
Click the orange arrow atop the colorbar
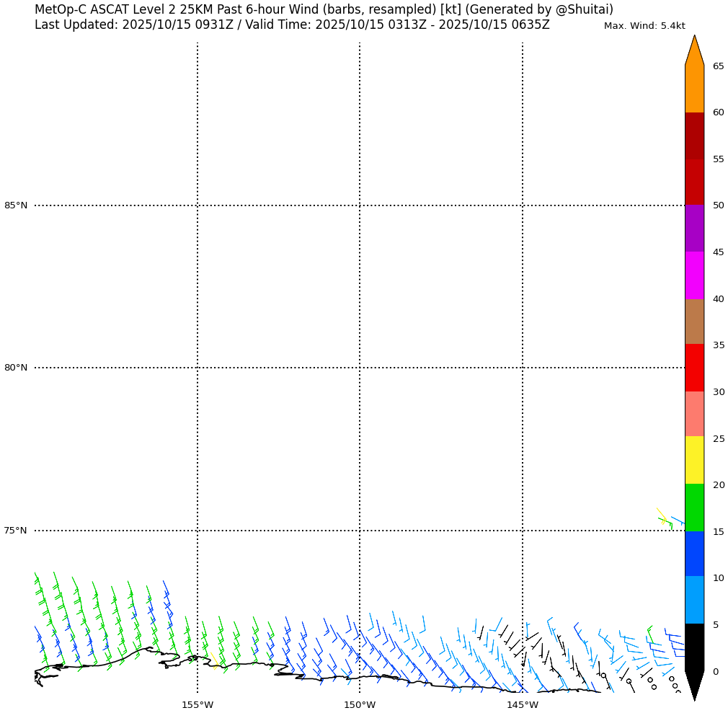(694, 52)
